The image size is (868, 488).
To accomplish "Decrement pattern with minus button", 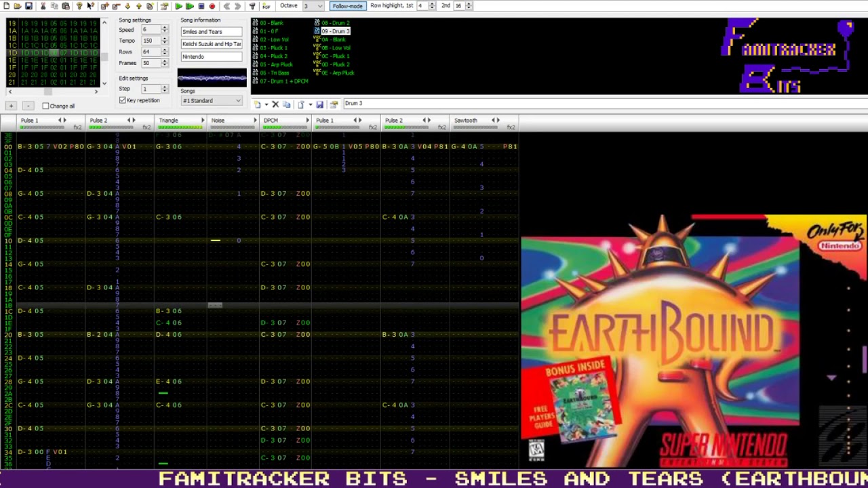I will (28, 106).
